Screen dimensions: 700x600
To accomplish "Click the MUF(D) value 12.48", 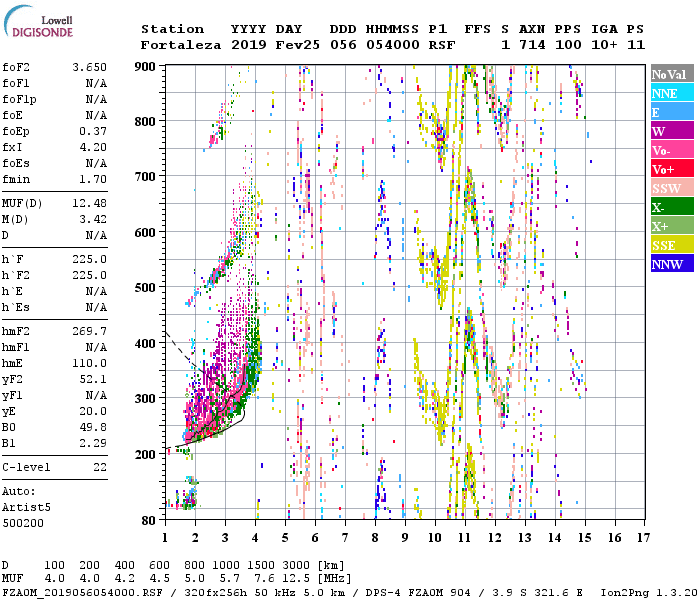I will pyautogui.click(x=89, y=203).
